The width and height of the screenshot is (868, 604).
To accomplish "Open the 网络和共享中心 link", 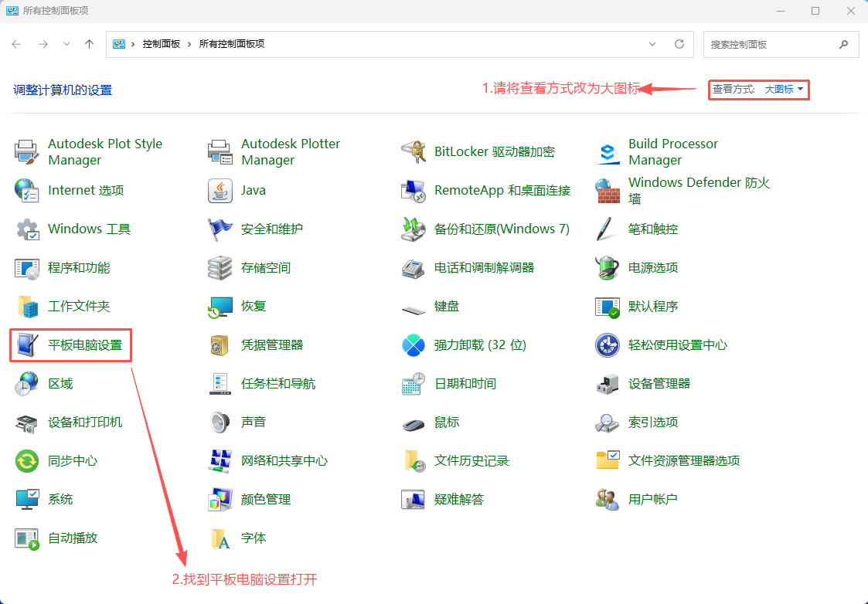I will (x=284, y=461).
